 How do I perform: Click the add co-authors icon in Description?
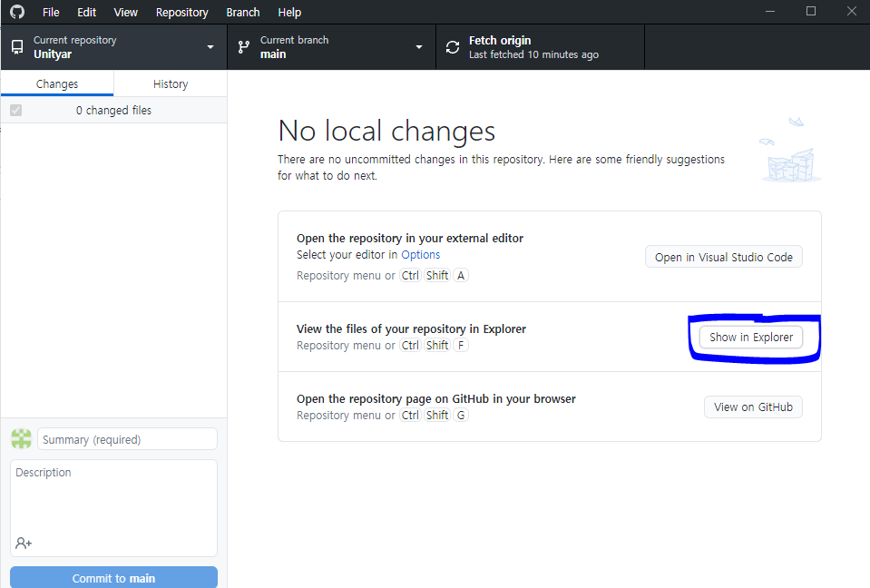pos(24,543)
